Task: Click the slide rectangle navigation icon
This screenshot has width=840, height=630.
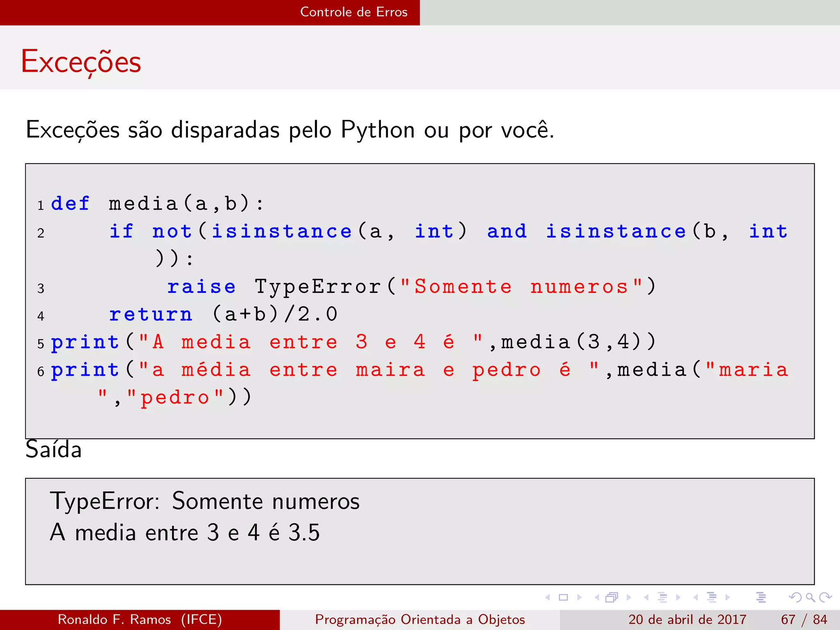Action: pyautogui.click(x=564, y=597)
